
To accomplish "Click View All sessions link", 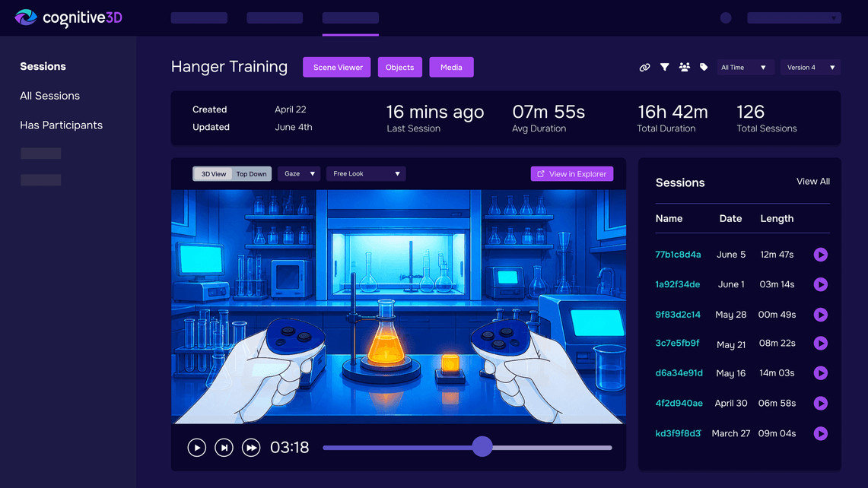I will point(812,182).
